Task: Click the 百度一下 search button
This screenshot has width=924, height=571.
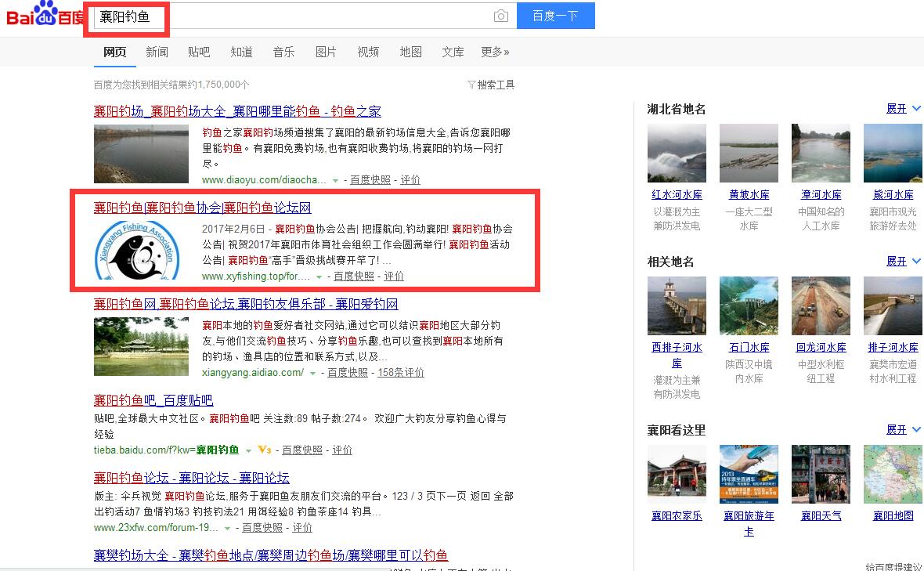Action: pos(556,16)
